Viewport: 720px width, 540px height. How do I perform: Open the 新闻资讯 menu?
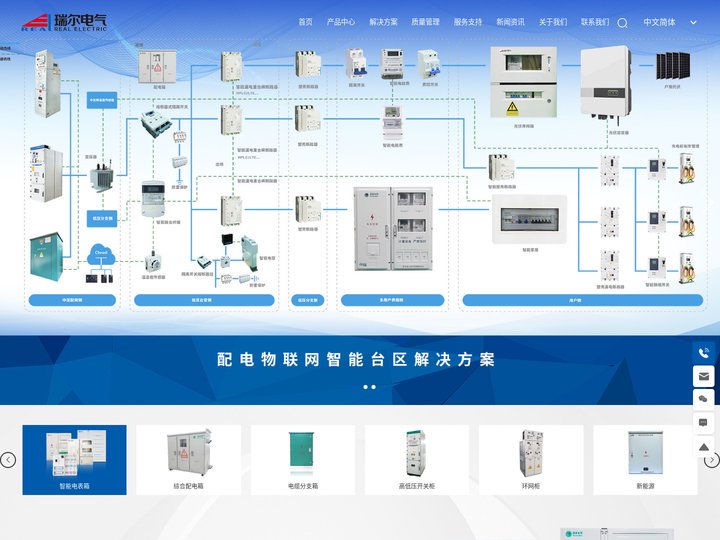(x=511, y=22)
